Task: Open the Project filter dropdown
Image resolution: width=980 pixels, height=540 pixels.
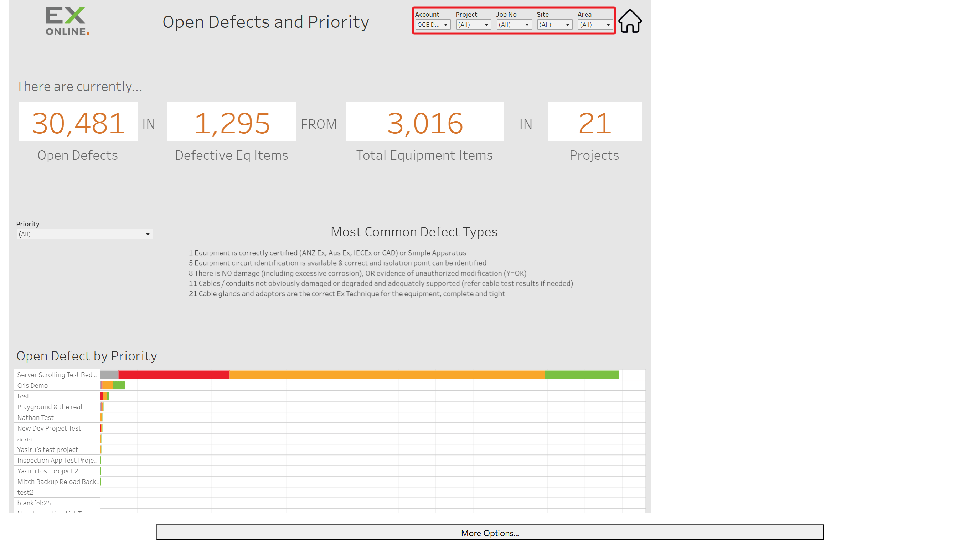Action: 473,25
